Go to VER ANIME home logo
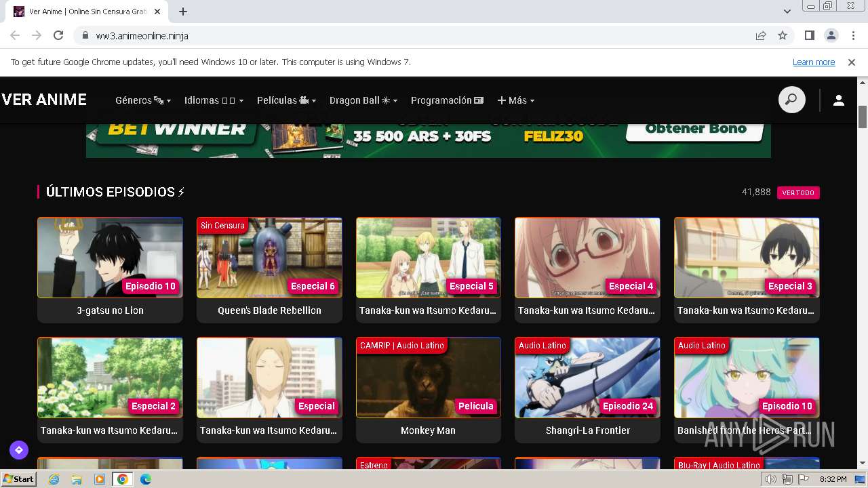 coord(44,100)
